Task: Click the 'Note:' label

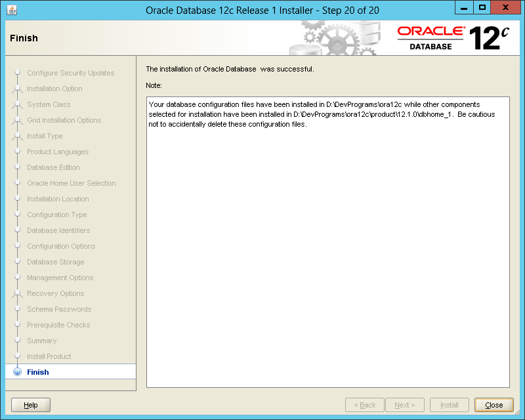Action: tap(154, 85)
